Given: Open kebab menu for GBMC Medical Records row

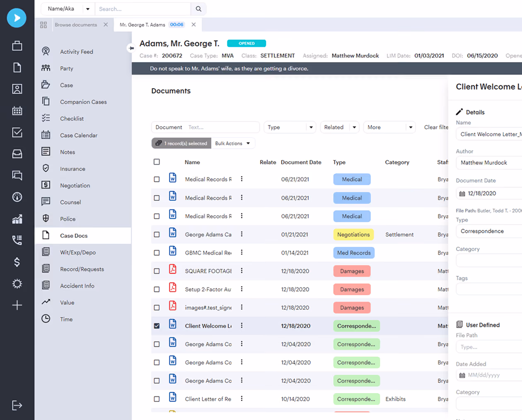Looking at the screenshot, I should 242,252.
